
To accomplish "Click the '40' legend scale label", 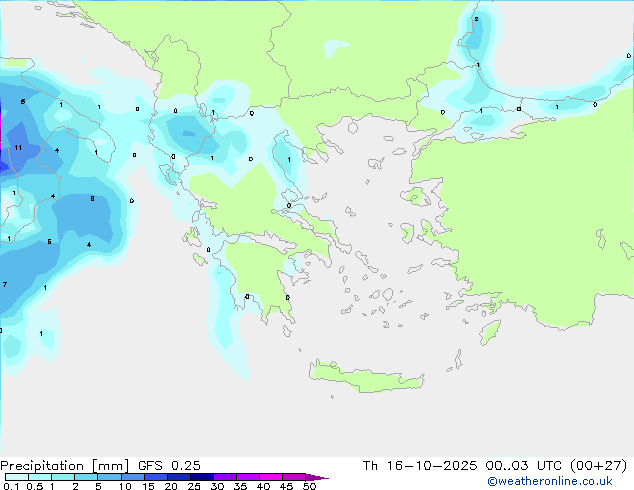I will click(x=263, y=486).
